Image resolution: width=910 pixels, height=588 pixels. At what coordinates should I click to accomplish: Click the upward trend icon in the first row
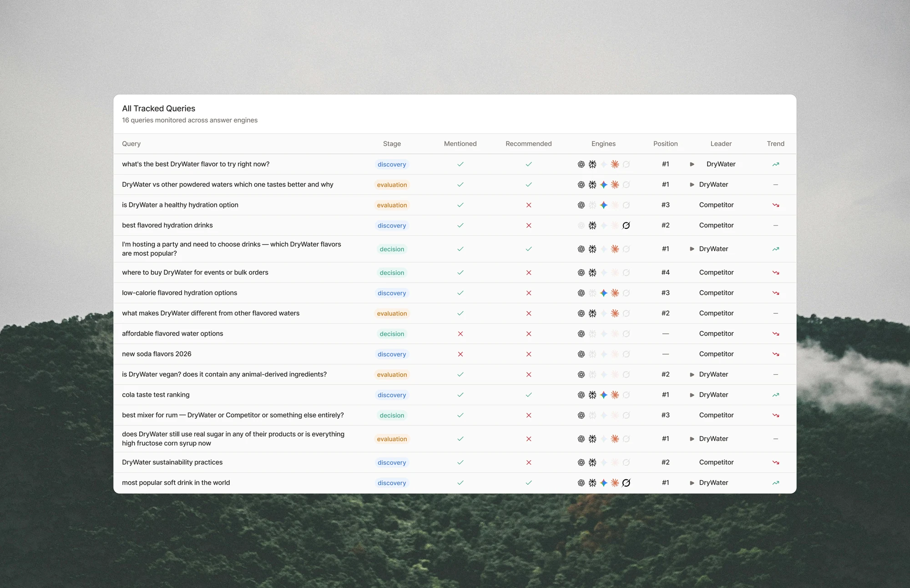tap(776, 164)
